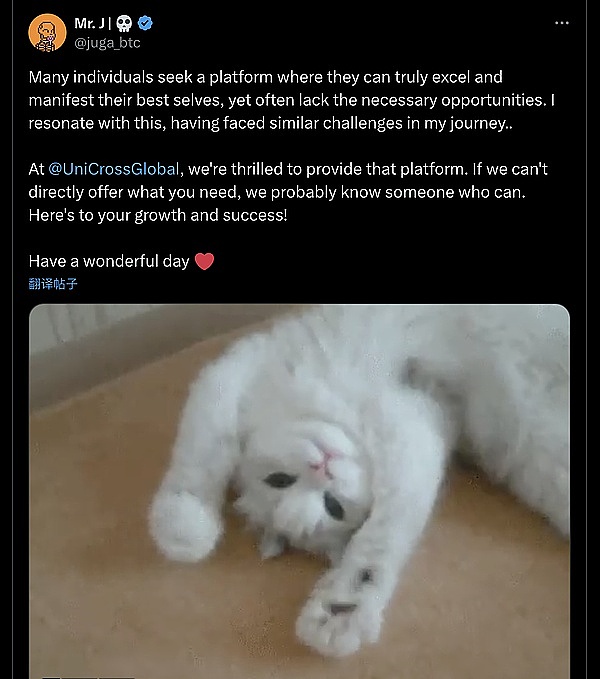Open the @UniCrossGlobal mention link
The image size is (600, 679).
[x=112, y=169]
